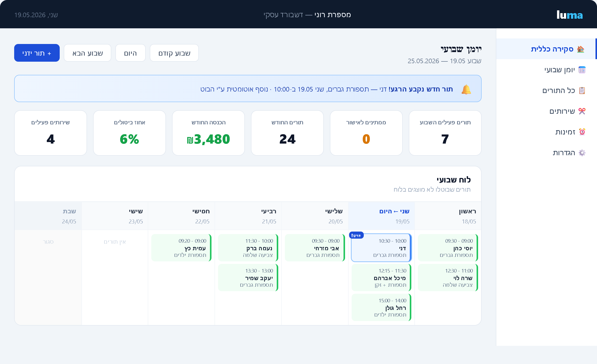Click the luma logo in the header
This screenshot has width=597, height=364.
(x=570, y=15)
